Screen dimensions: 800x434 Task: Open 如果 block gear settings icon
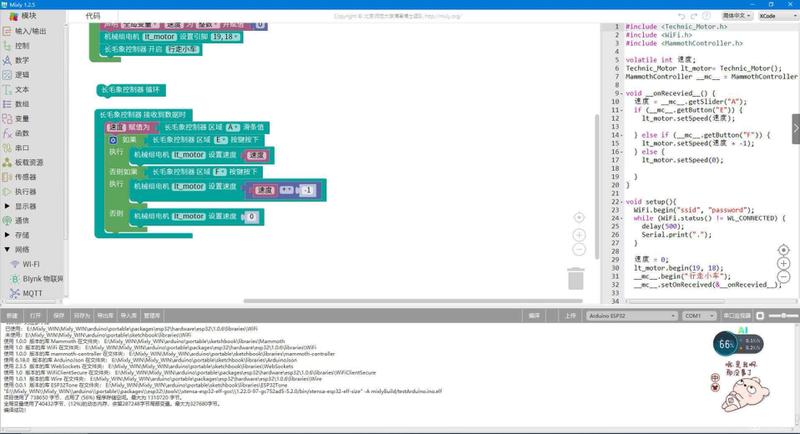113,140
